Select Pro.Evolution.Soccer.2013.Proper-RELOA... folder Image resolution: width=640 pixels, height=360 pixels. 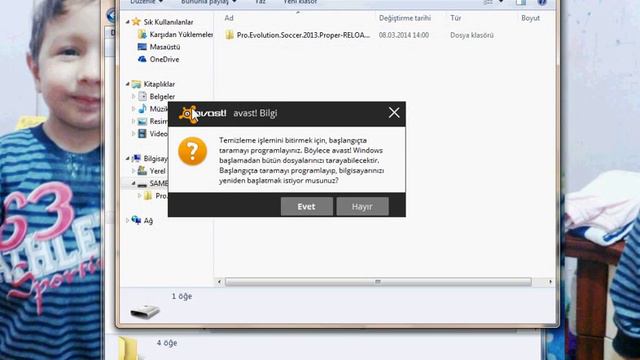(x=303, y=35)
